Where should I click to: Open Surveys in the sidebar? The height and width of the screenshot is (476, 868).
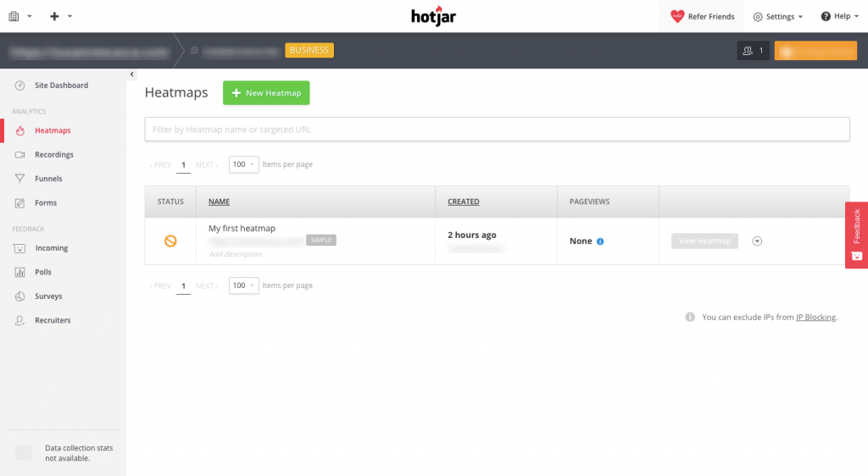[48, 296]
